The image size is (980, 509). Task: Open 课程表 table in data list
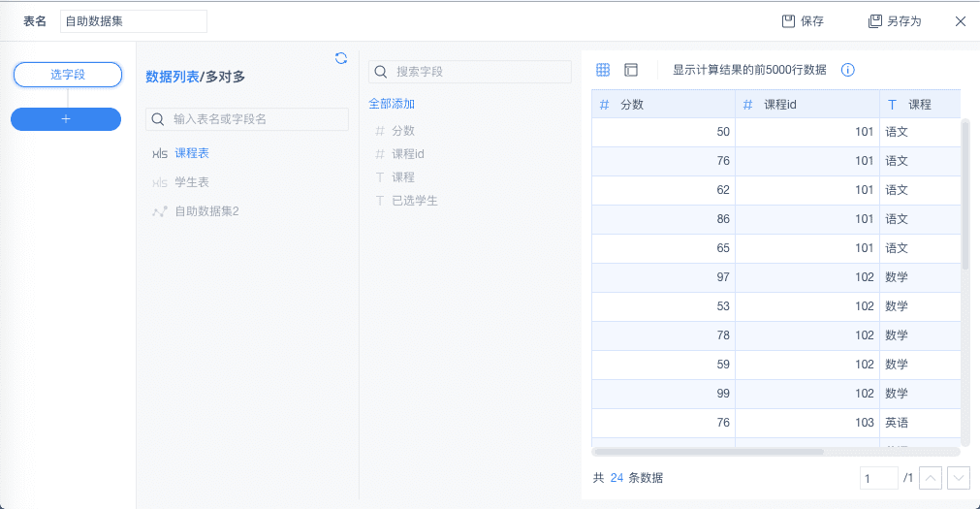point(192,153)
